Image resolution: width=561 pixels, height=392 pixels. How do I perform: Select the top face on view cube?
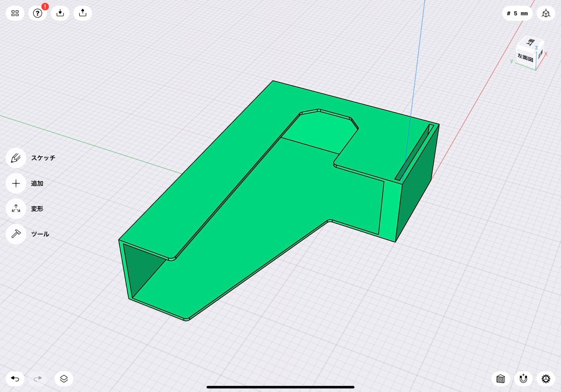pyautogui.click(x=531, y=42)
